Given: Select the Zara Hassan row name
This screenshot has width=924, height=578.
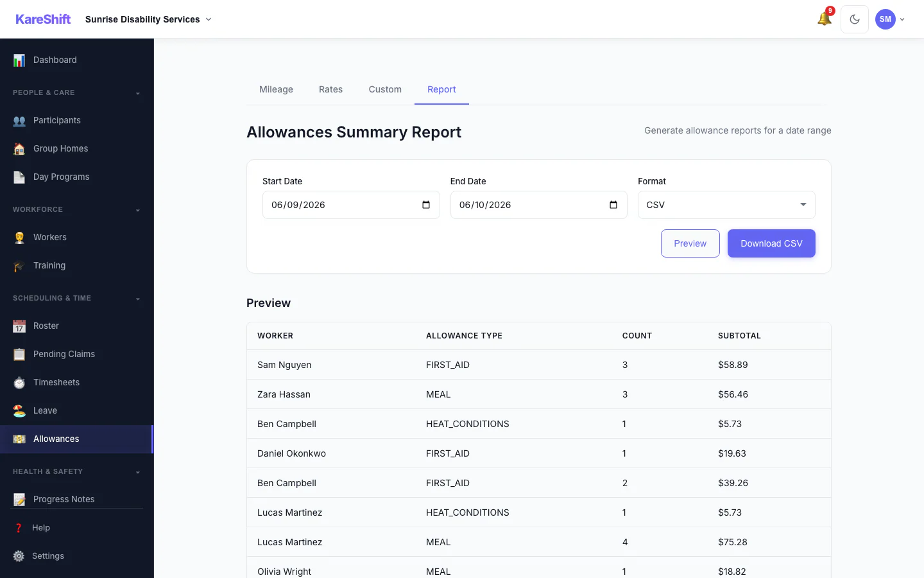Looking at the screenshot, I should tap(284, 394).
